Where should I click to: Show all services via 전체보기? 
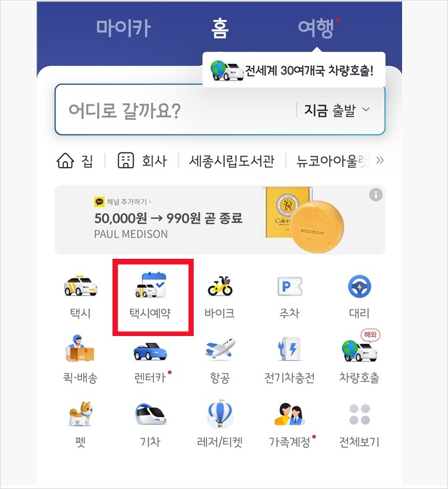tap(359, 425)
